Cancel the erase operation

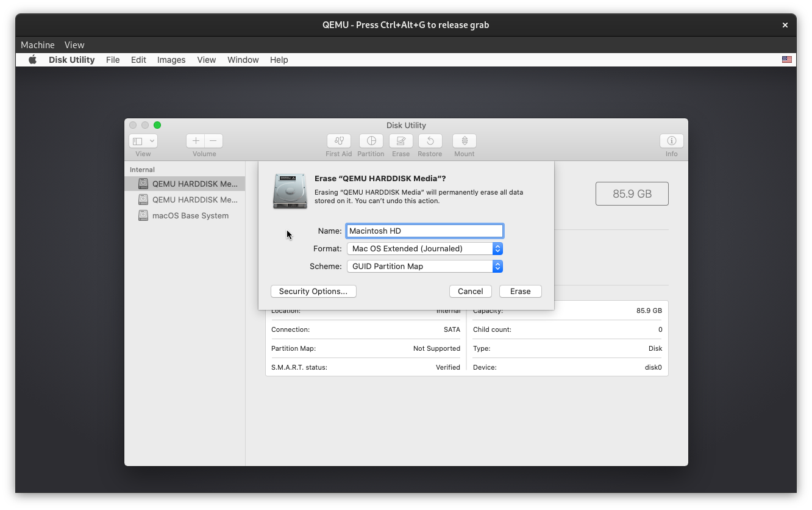coord(470,291)
